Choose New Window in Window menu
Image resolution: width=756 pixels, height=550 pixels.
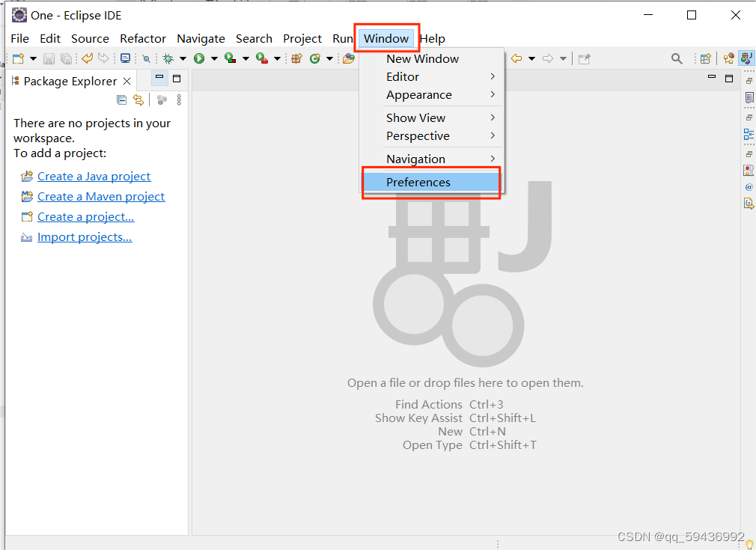coord(432,59)
